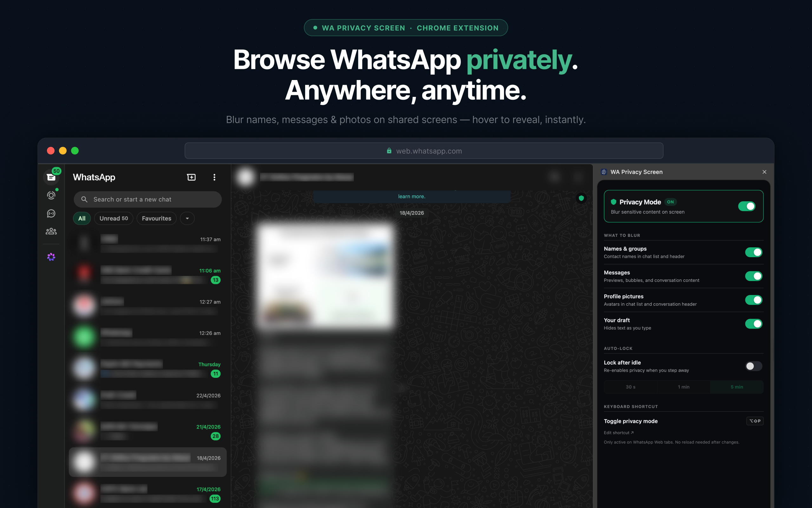The height and width of the screenshot is (508, 812).
Task: Toggle Messages blur switch
Action: pyautogui.click(x=754, y=276)
